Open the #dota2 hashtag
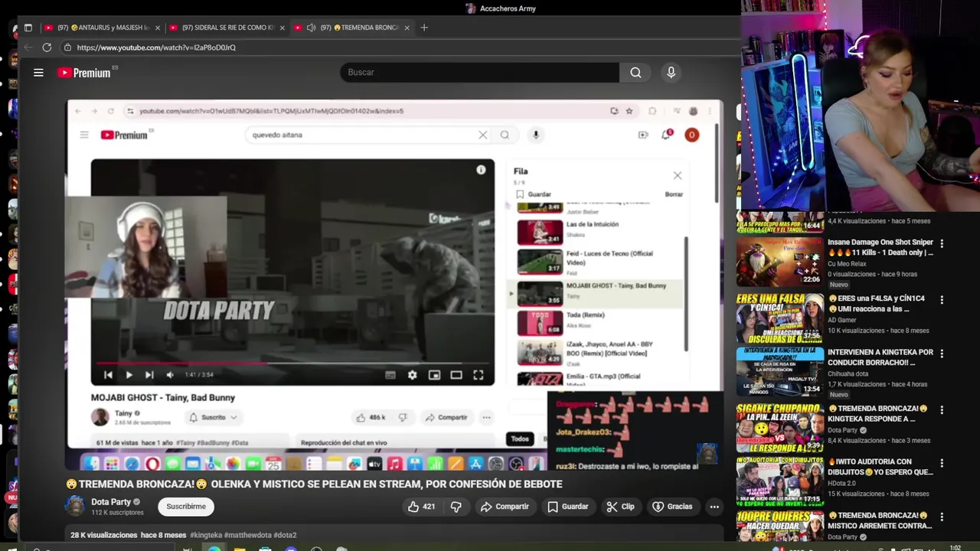980x551 pixels. pos(285,535)
